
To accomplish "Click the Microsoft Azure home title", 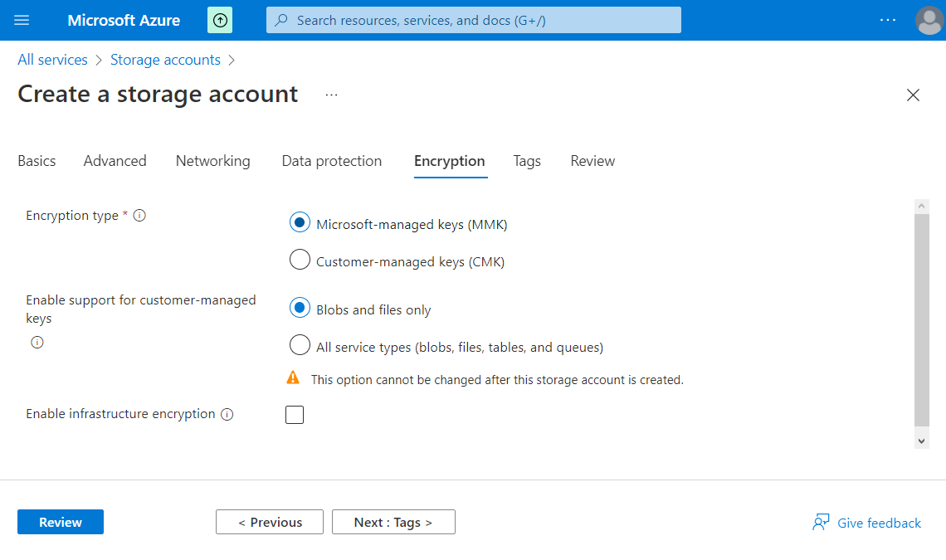I will point(124,21).
